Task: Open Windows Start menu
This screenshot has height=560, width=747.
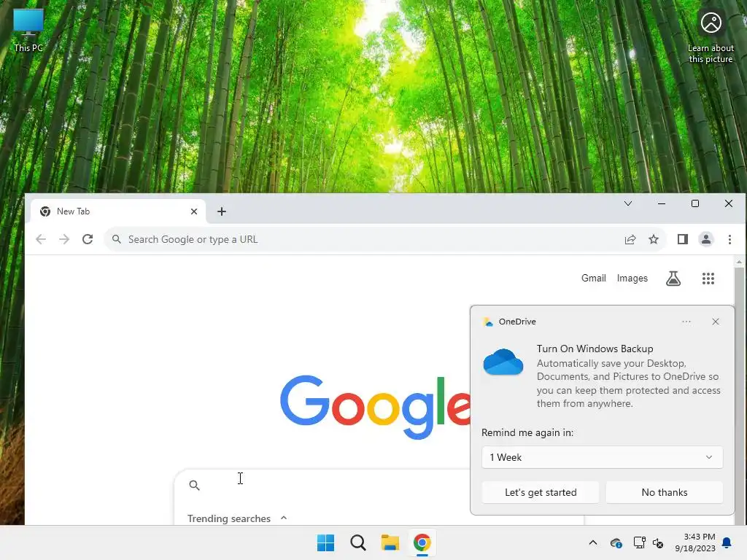Action: coord(326,542)
